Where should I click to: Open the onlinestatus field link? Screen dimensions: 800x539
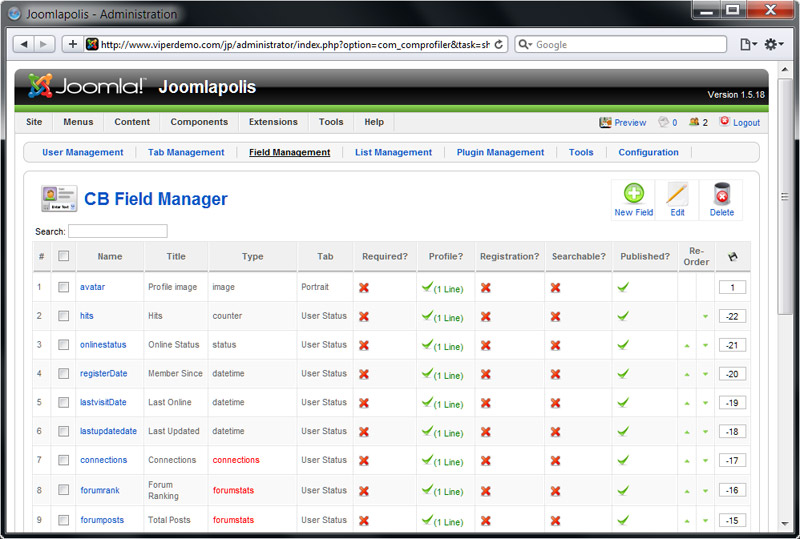[x=103, y=345]
